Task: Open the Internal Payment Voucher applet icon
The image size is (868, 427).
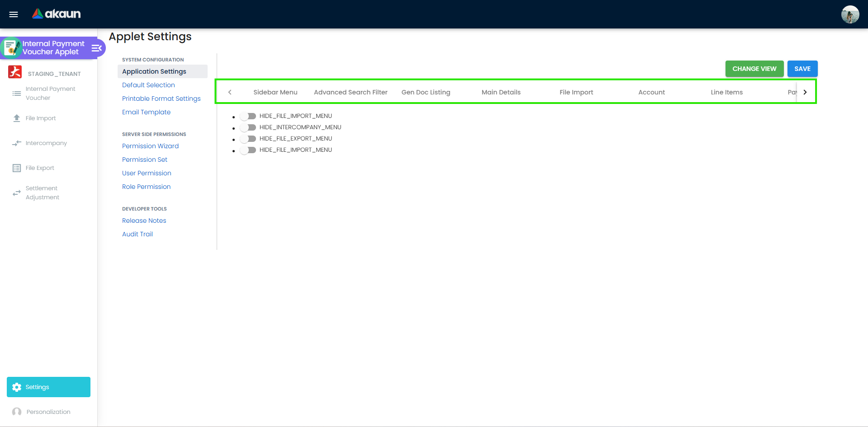Action: 11,47
